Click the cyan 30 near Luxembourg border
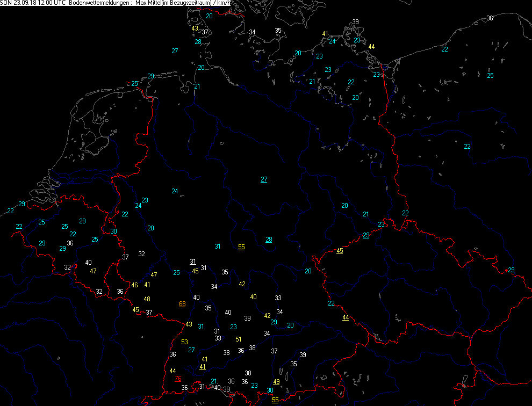This screenshot has height=406, width=532. pos(113,231)
